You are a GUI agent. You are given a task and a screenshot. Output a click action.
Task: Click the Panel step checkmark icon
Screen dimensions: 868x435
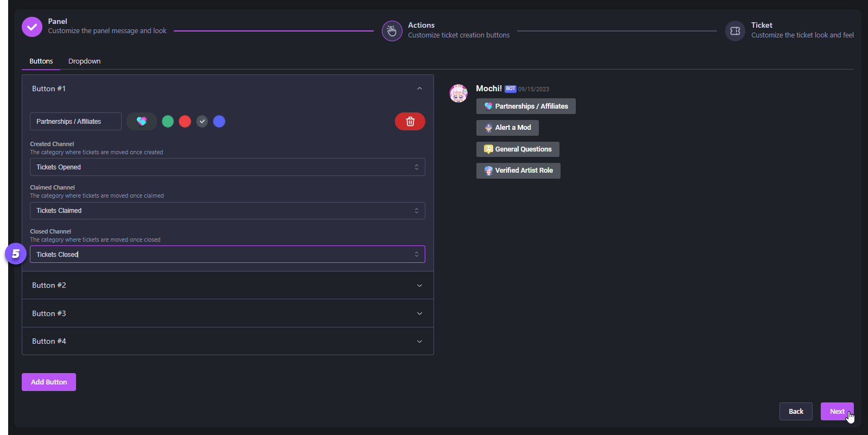(x=32, y=27)
